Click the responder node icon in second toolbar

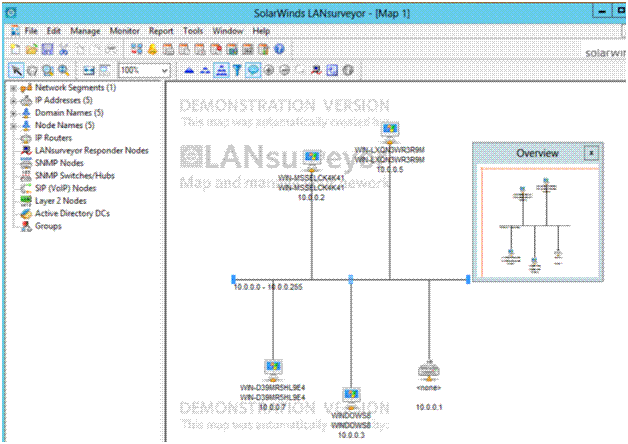(316, 71)
